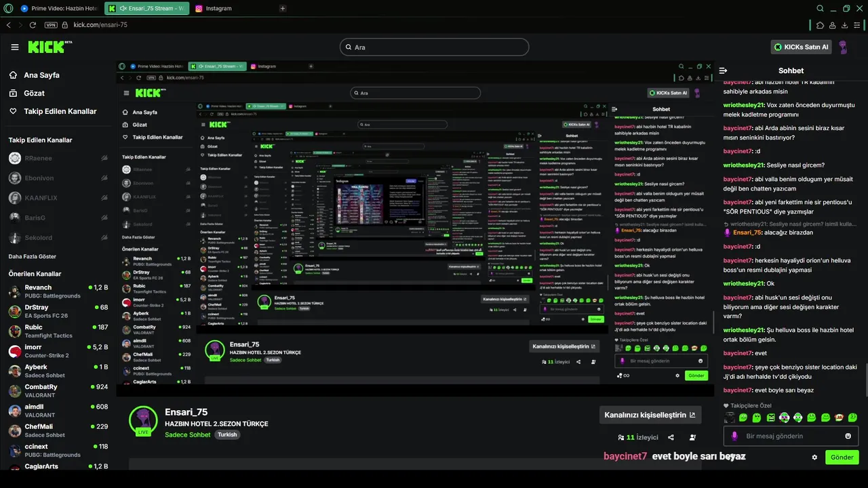This screenshot has width=868, height=488.
Task: Open recommended channel ChefMali
Action: [57, 430]
